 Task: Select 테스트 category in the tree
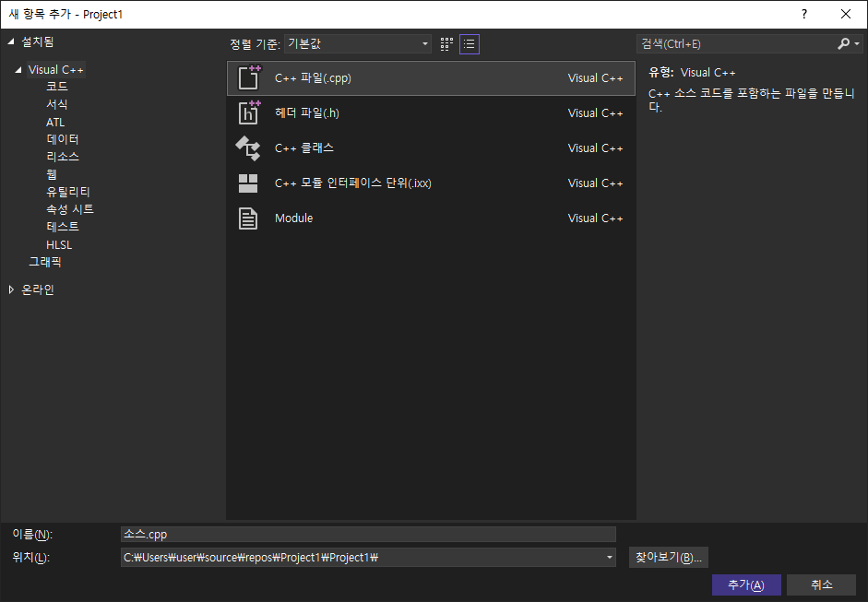click(x=63, y=226)
